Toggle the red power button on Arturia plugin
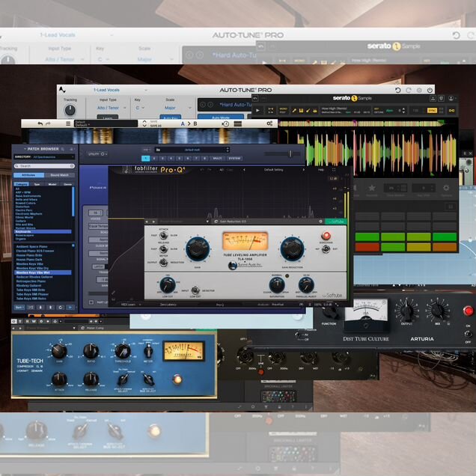The image size is (476, 476). [468, 311]
